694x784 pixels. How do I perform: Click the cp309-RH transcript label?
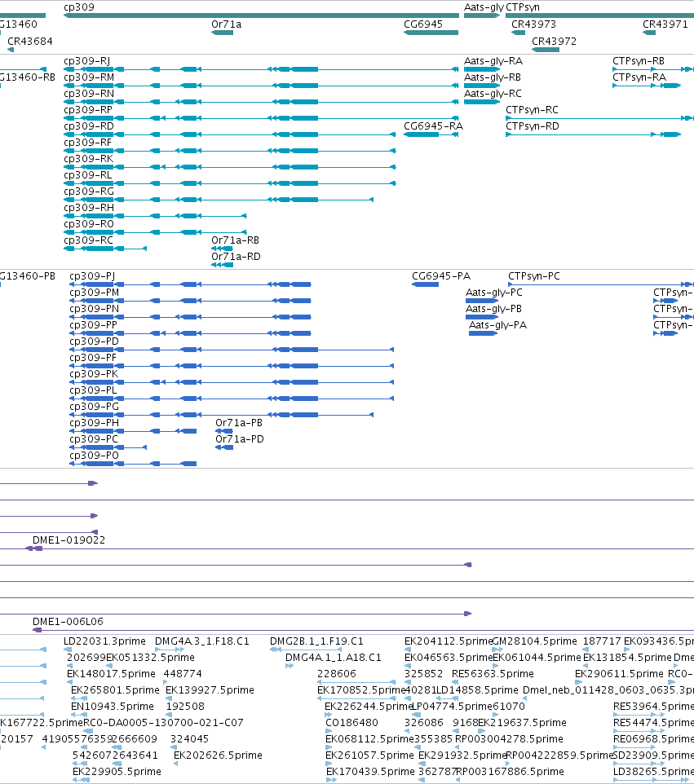pos(89,208)
